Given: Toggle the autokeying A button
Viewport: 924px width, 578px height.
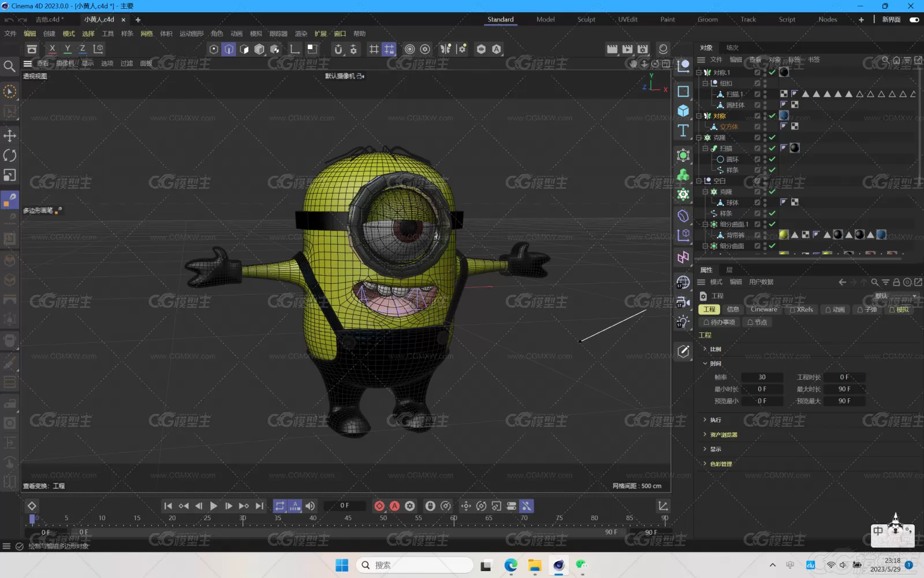Looking at the screenshot, I should coord(394,506).
